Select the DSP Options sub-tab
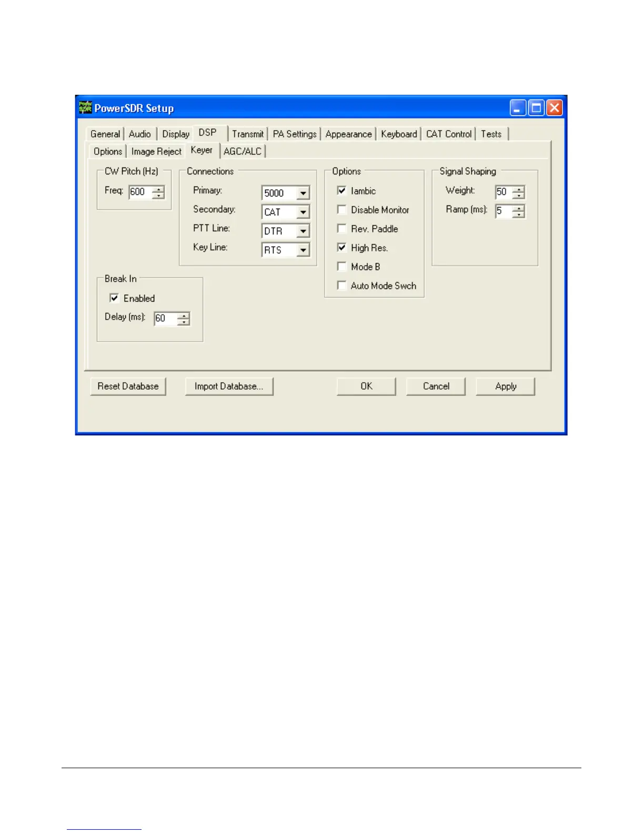The height and width of the screenshot is (834, 644). tap(108, 152)
